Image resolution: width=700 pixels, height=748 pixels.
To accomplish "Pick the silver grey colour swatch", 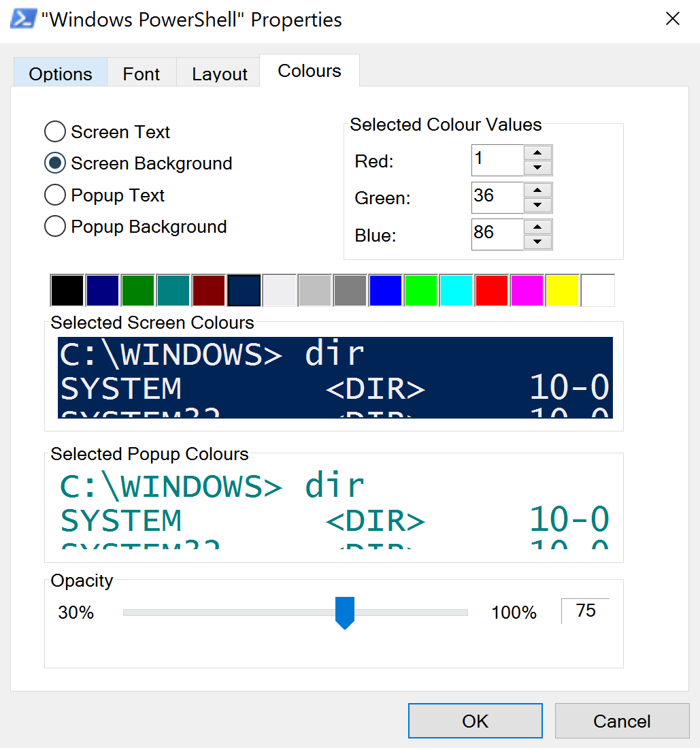I will pos(315,290).
